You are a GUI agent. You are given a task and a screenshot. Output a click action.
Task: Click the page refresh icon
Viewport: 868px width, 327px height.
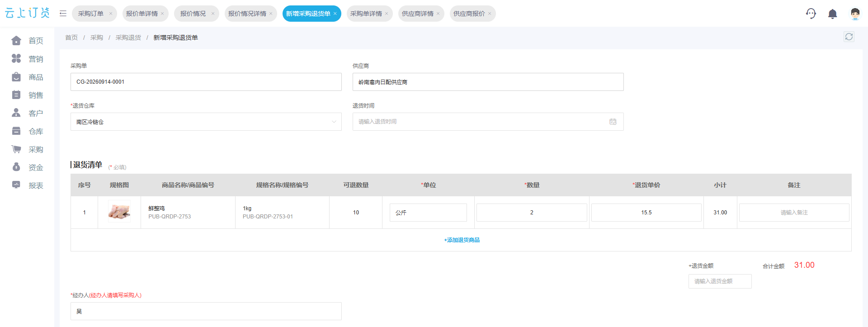pos(849,37)
